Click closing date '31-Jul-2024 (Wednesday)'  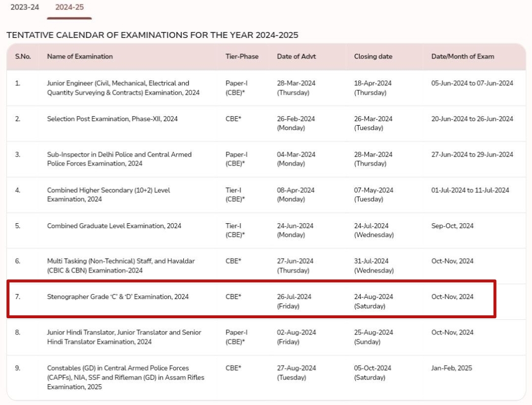pos(373,266)
